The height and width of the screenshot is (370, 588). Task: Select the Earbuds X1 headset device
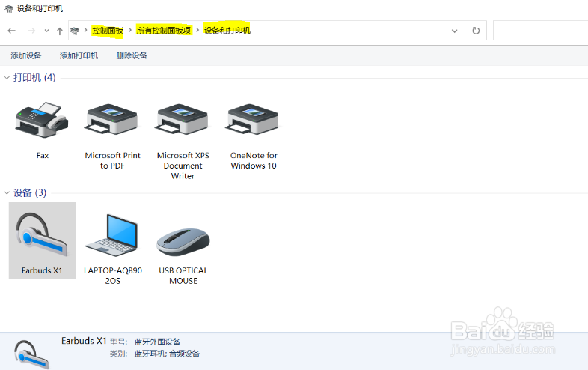[x=42, y=240]
